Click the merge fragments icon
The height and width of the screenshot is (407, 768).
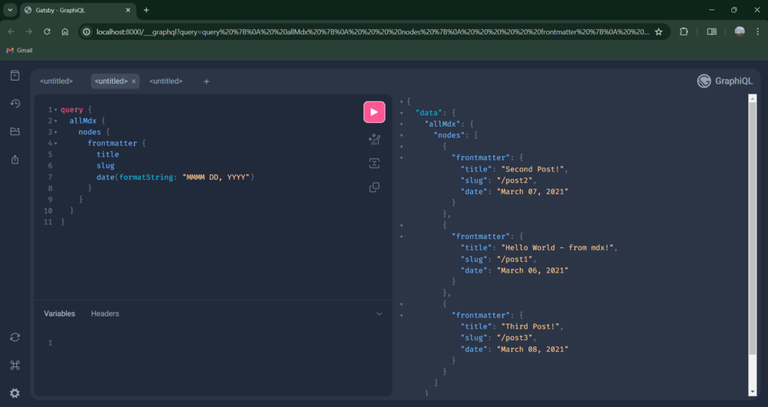374,164
